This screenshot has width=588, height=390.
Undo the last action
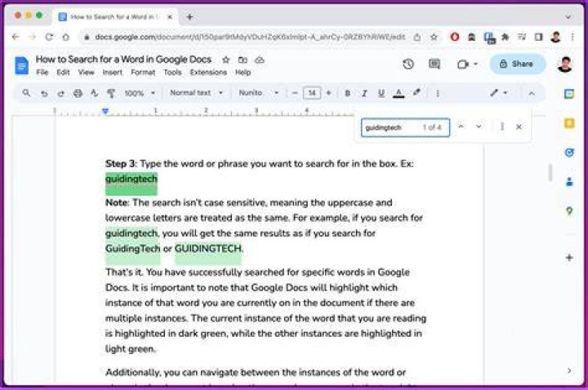point(44,93)
